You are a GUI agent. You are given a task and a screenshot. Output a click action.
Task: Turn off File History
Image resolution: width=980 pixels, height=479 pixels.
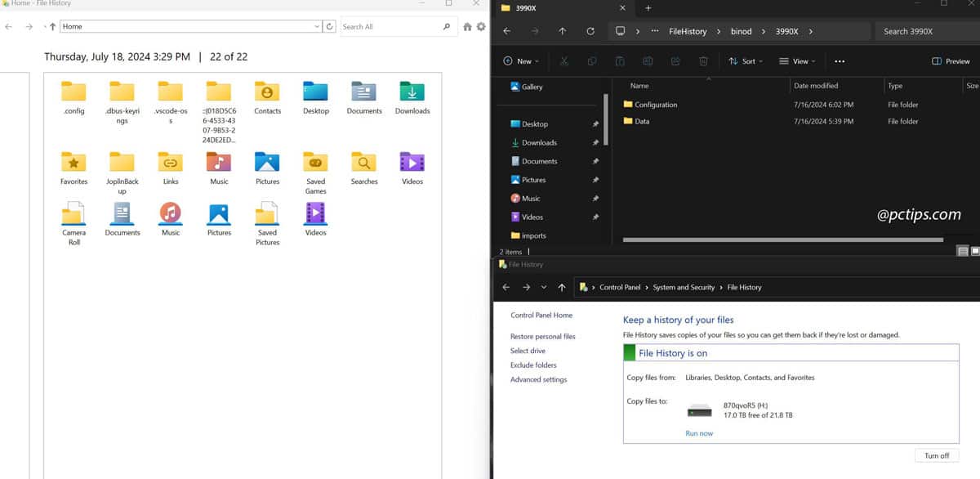point(936,455)
